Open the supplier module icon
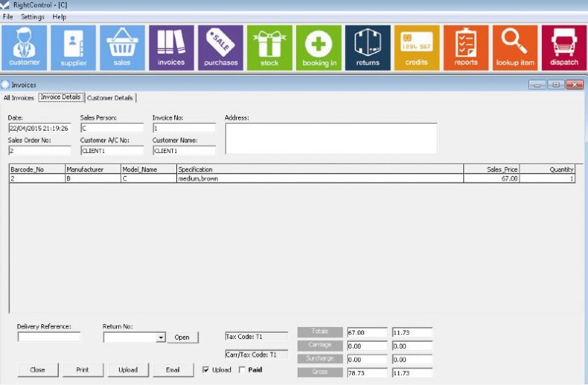Screen dimensions: 588x385 click(74, 47)
